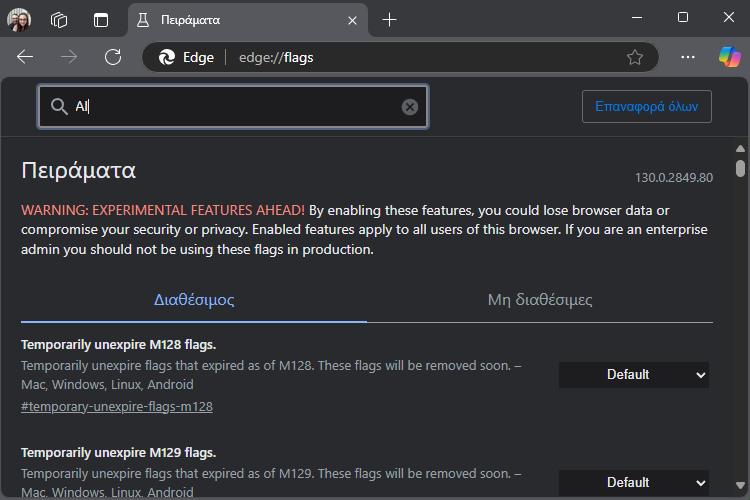The height and width of the screenshot is (500, 750).
Task: Add this page to favorites star
Action: click(635, 57)
